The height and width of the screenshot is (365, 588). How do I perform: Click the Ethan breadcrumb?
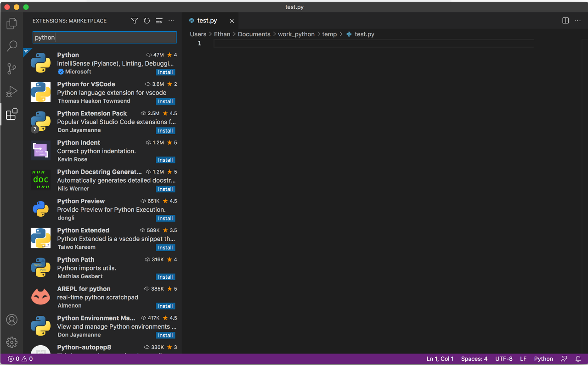click(222, 34)
